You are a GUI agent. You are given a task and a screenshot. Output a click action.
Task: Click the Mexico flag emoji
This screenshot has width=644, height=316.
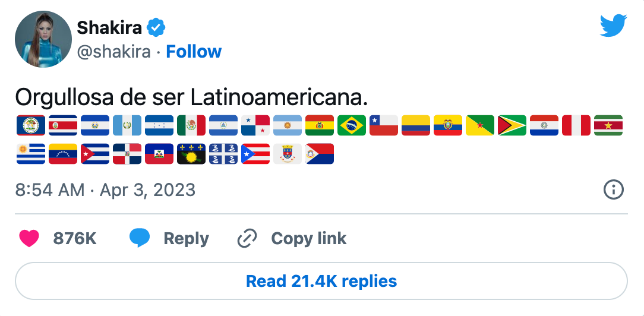[191, 125]
